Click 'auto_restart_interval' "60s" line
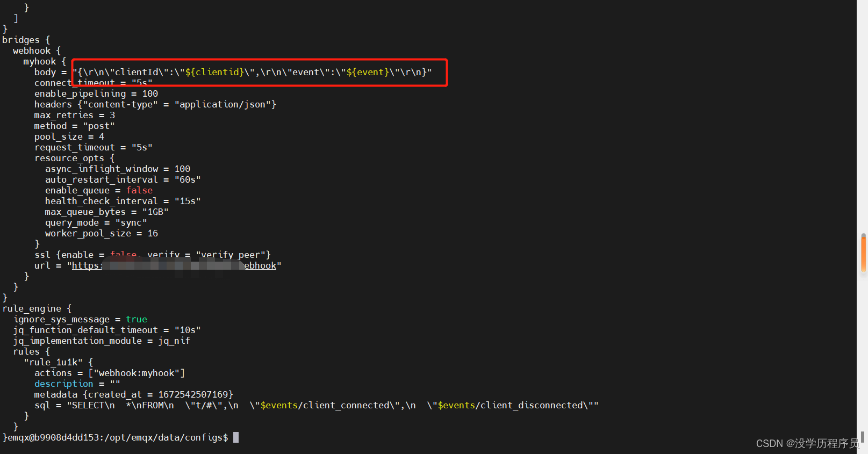This screenshot has height=454, width=868. [x=123, y=179]
